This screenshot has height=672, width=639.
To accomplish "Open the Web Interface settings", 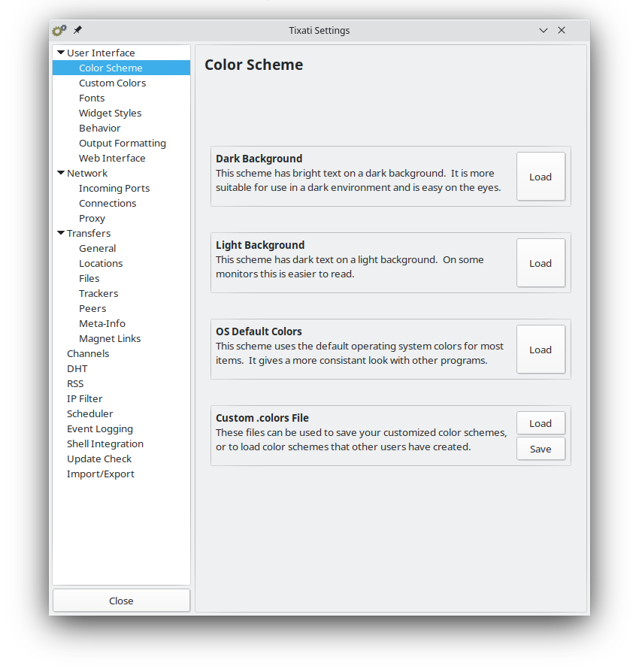I will tap(112, 158).
